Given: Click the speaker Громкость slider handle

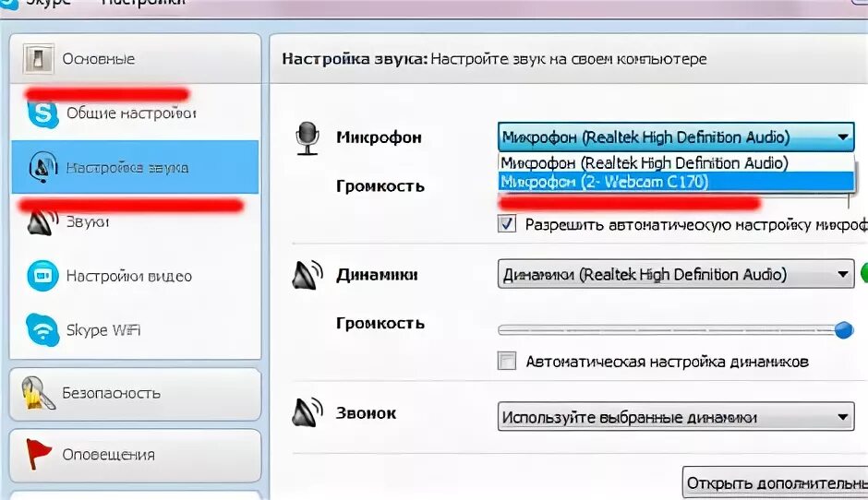Looking at the screenshot, I should pos(844,330).
